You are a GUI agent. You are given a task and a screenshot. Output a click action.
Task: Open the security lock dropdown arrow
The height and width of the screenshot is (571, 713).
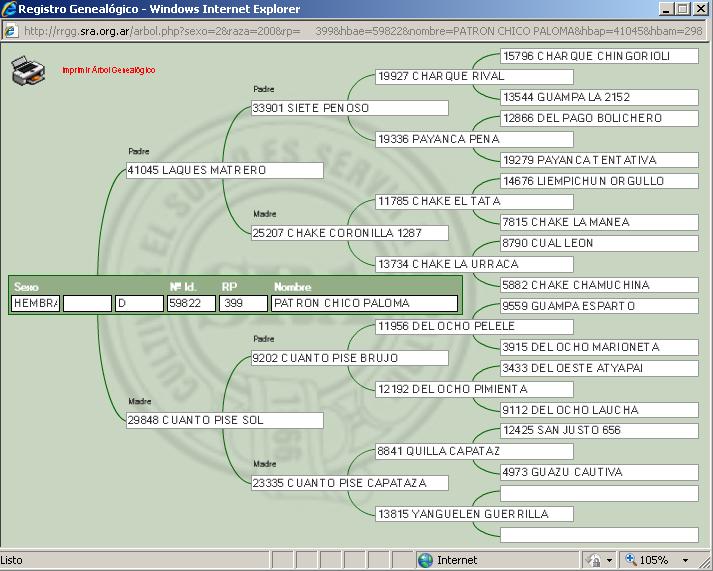click(x=609, y=560)
